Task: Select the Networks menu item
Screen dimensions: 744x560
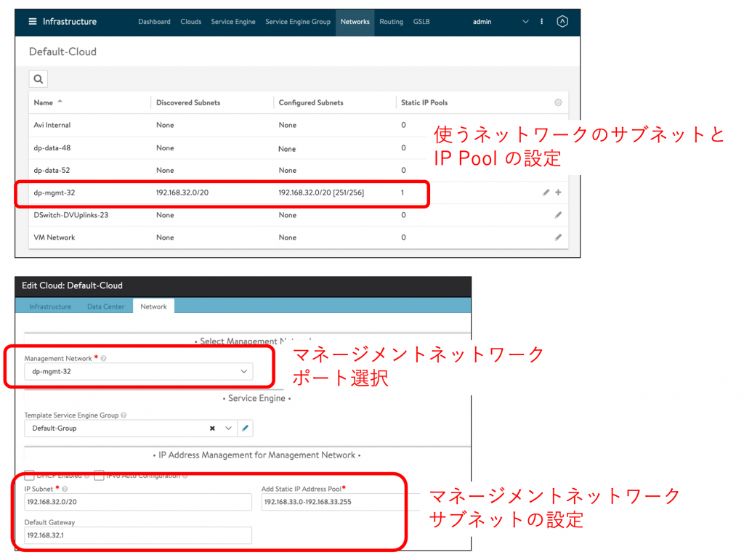Action: pos(355,22)
